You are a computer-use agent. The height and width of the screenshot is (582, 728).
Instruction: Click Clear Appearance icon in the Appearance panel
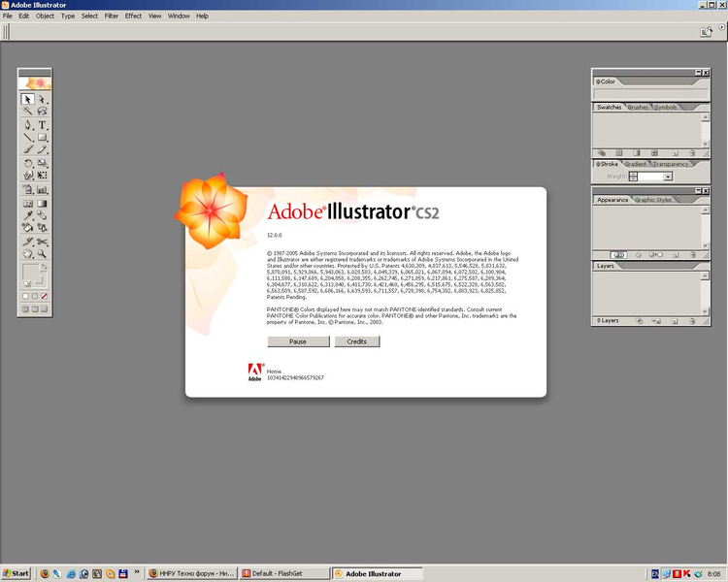[639, 255]
